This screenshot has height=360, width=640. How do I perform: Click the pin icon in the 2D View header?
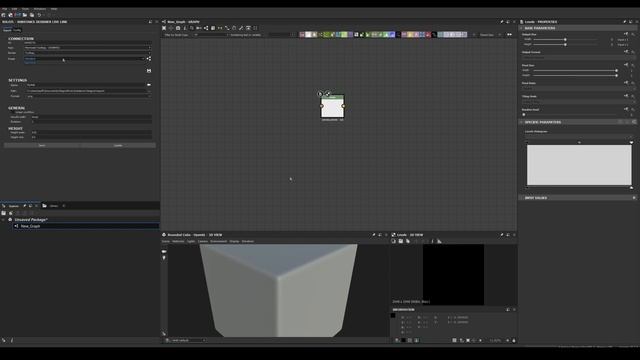pyautogui.click(x=502, y=235)
